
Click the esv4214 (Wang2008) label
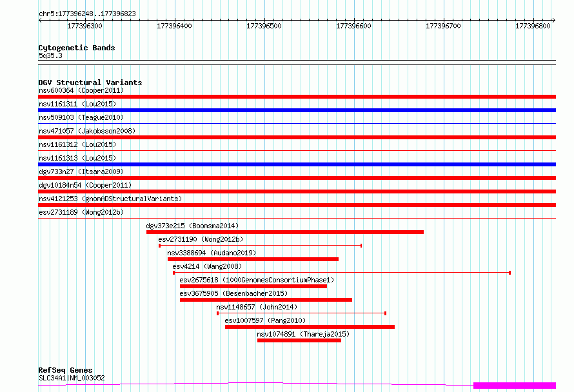pyautogui.click(x=207, y=266)
